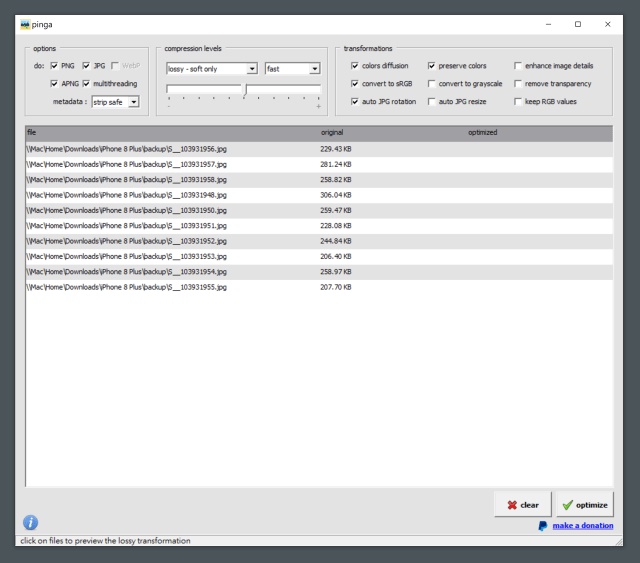The width and height of the screenshot is (640, 563).
Task: Disable the multithreading option
Action: click(x=86, y=84)
